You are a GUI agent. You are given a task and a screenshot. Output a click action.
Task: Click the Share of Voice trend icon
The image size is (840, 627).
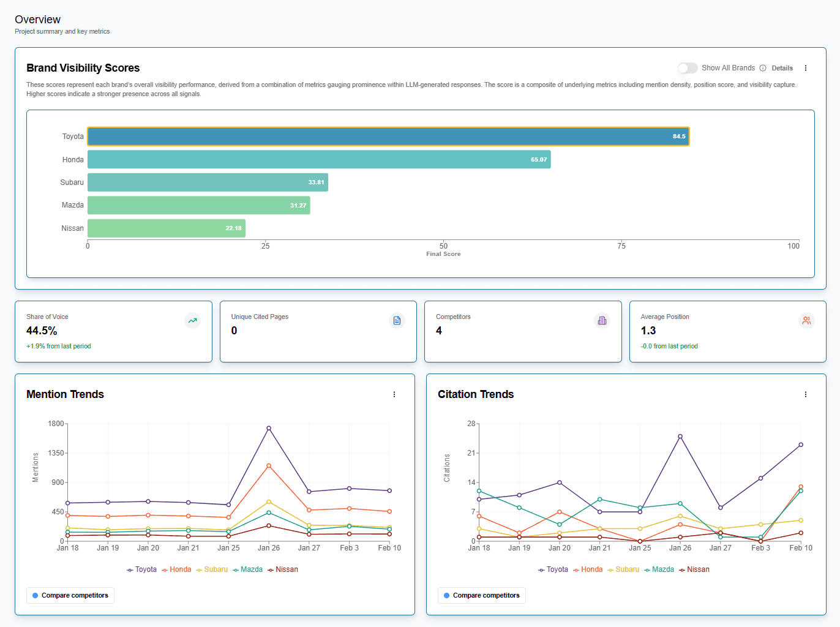click(x=192, y=320)
